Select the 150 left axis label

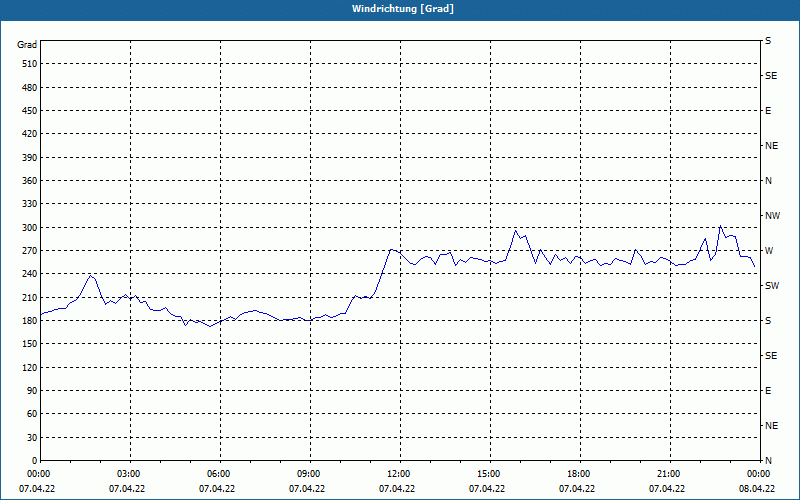click(30, 344)
